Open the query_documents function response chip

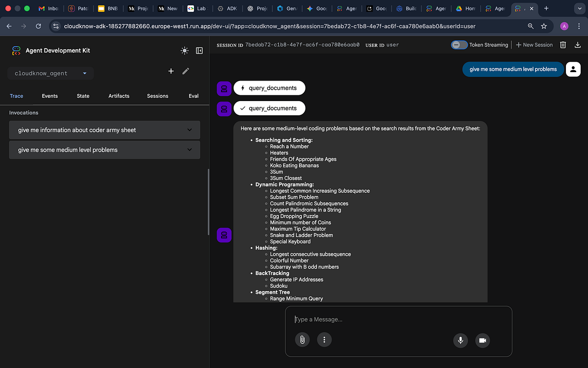269,108
